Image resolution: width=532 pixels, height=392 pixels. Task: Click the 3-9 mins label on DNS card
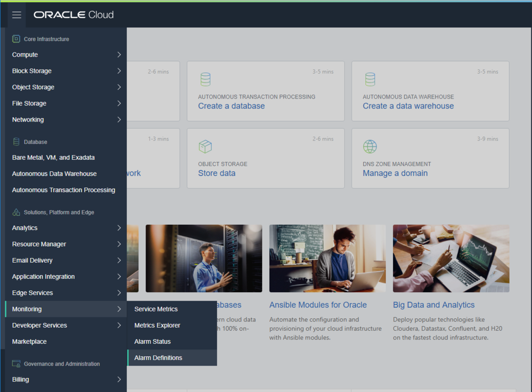(x=487, y=139)
